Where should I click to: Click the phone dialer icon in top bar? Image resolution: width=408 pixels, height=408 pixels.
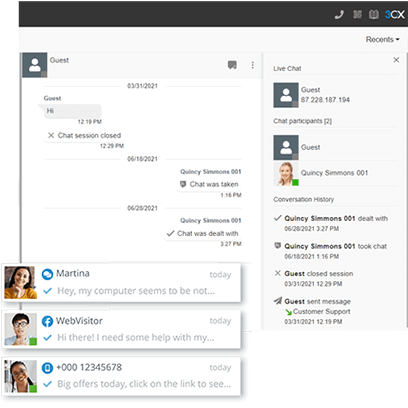[339, 15]
